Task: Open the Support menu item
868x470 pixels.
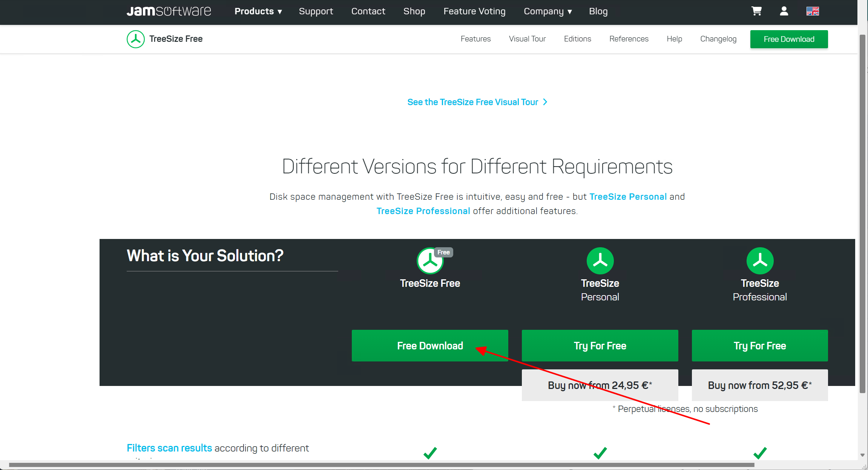Action: tap(316, 11)
